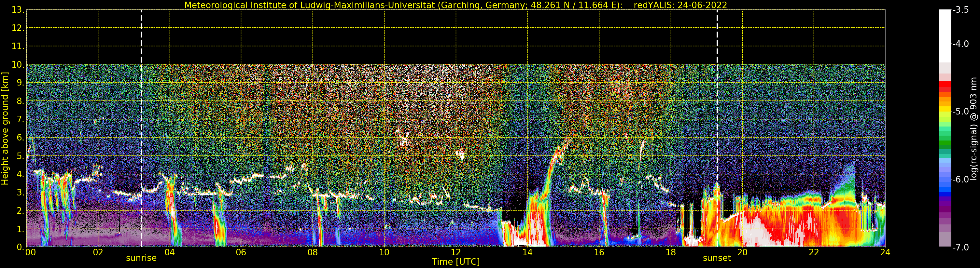Click height axis tick '11.'
This screenshot has height=268, width=980.
point(18,47)
